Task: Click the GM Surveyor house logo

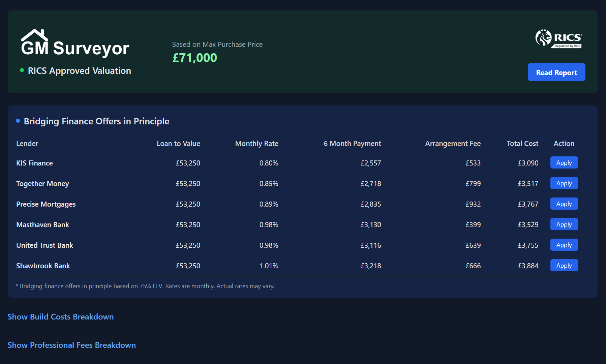Action: 75,43
